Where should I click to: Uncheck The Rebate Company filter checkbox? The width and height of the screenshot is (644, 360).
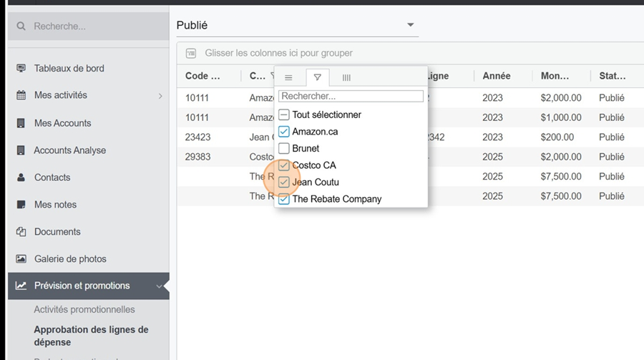coord(284,199)
